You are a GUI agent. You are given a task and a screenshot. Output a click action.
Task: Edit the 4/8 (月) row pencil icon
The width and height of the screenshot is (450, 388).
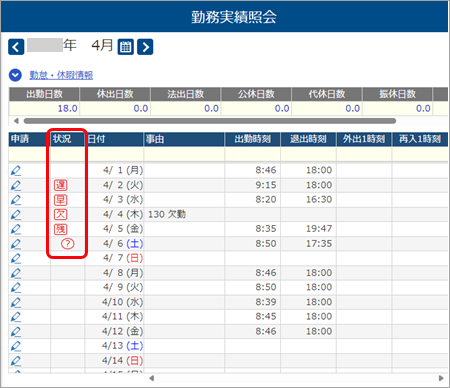(16, 273)
